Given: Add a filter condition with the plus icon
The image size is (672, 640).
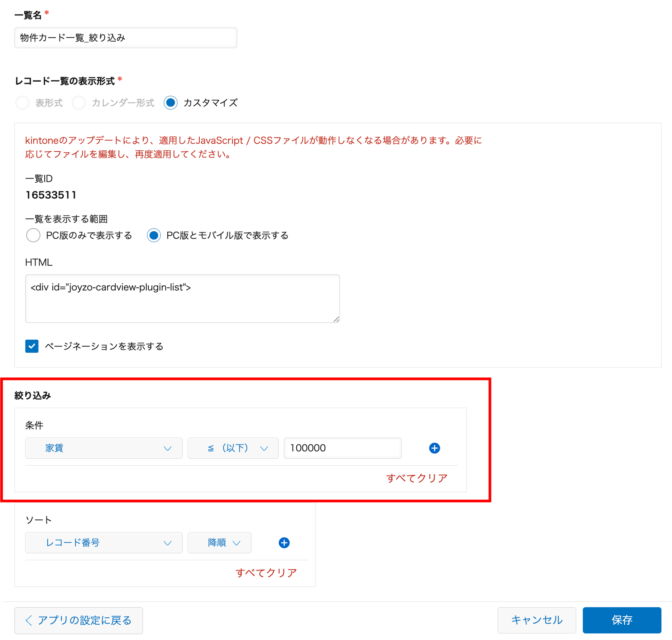Looking at the screenshot, I should [x=434, y=448].
